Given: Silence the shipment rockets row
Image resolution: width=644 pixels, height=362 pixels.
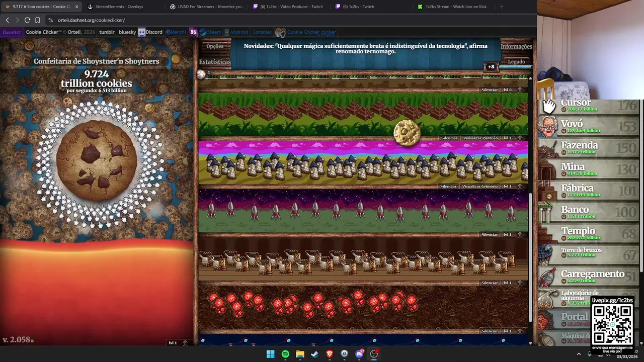Looking at the screenshot, I should (x=490, y=235).
